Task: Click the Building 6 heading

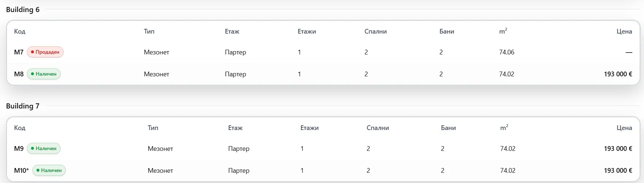Action: [x=23, y=9]
